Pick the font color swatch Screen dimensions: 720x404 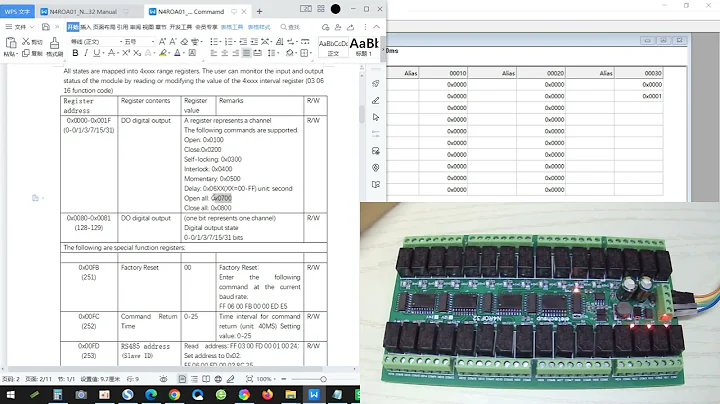click(x=177, y=53)
